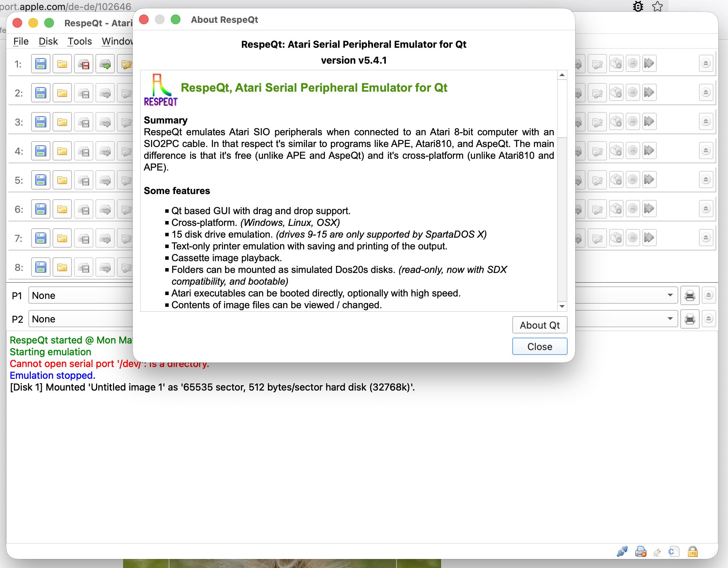
Task: Toggle the box-with-minus button in drive 4 row
Action: pyautogui.click(x=616, y=151)
